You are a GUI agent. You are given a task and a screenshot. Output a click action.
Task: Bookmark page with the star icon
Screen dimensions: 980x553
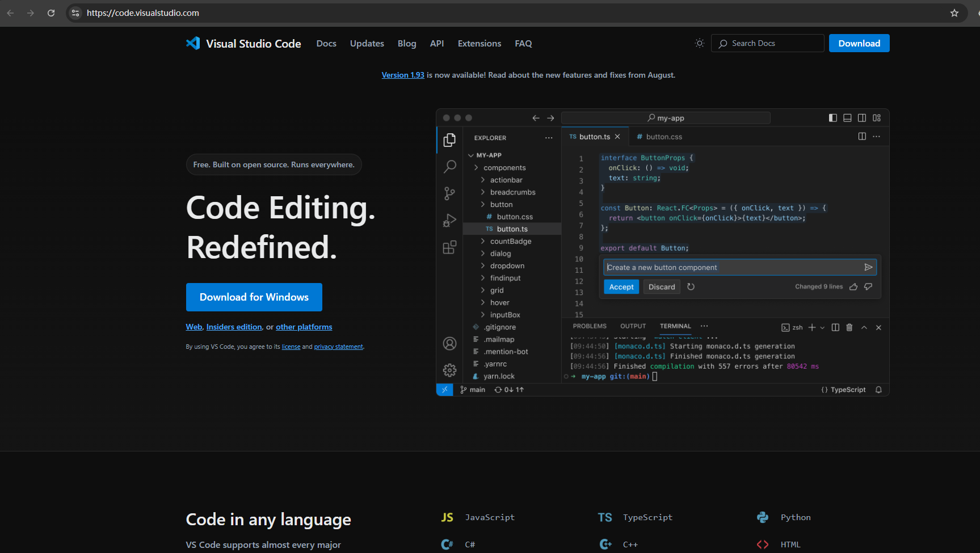[x=954, y=12]
